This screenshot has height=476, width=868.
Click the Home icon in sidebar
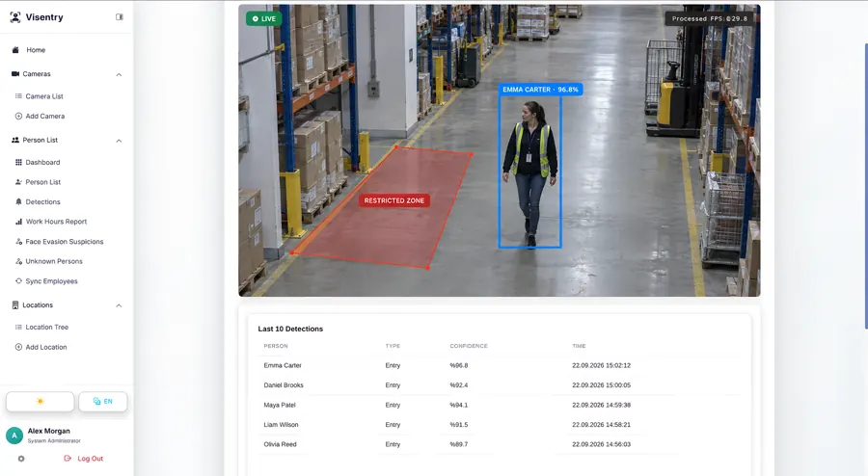click(15, 50)
